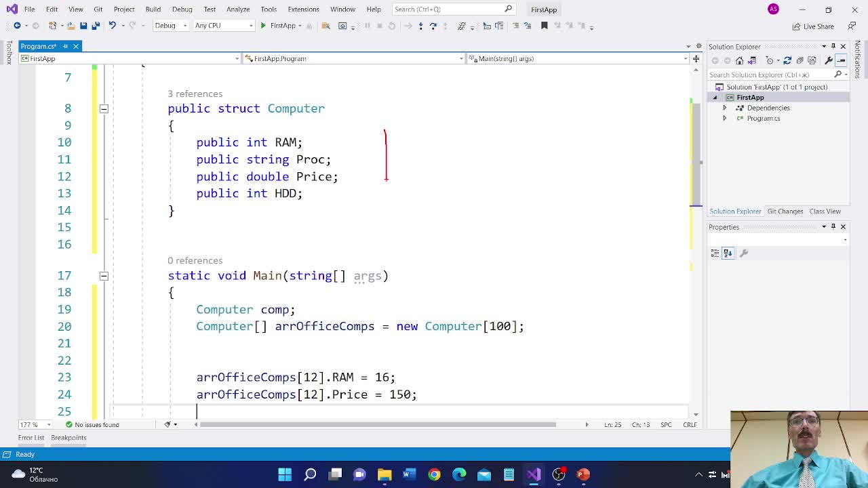Toggle Preview Selected Items in Solution Explorer
The height and width of the screenshot is (488, 868).
pos(841,60)
